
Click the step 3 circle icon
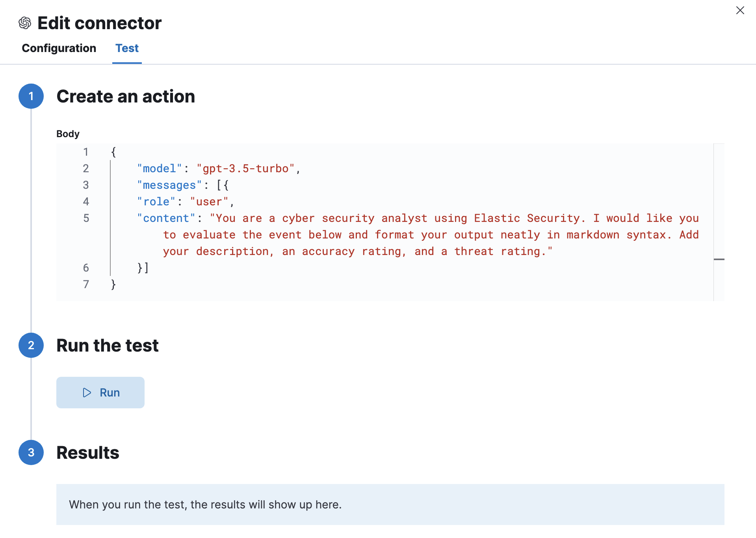(31, 452)
